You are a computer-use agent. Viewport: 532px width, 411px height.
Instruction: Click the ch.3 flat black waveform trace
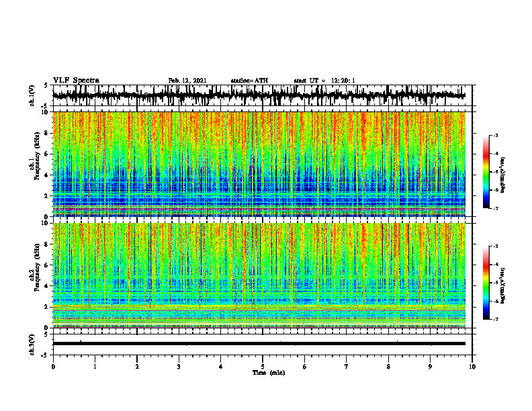click(x=259, y=344)
